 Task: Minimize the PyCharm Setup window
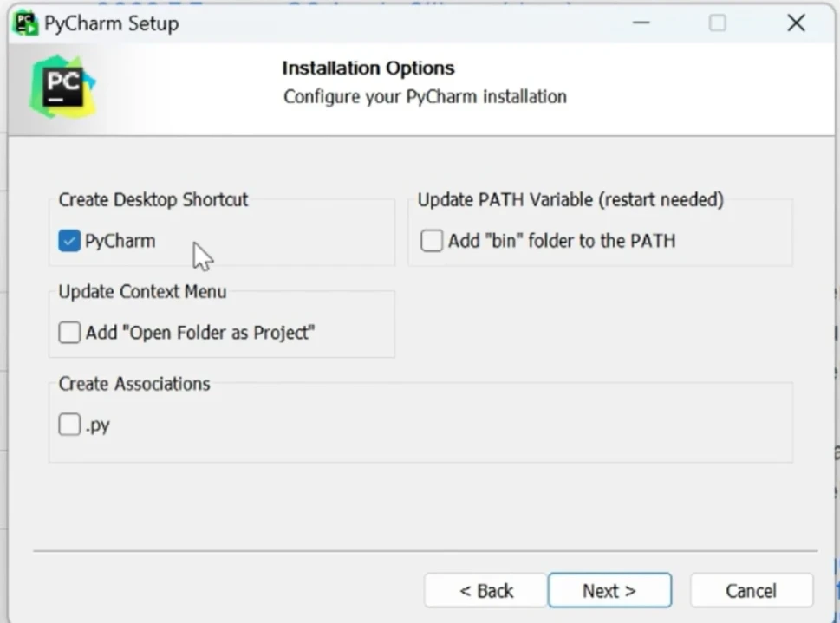[x=641, y=23]
